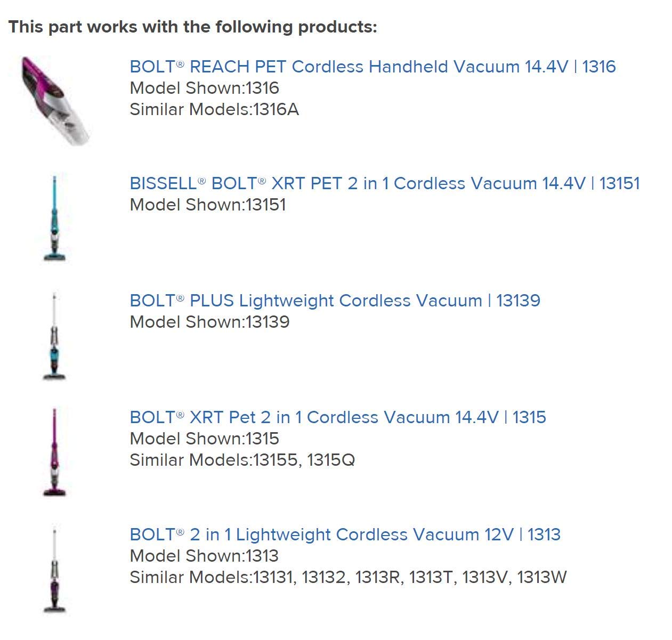Open the BOLT REACH PET Handheld Vacuum link
This screenshot has height=640, width=672.
pos(373,67)
